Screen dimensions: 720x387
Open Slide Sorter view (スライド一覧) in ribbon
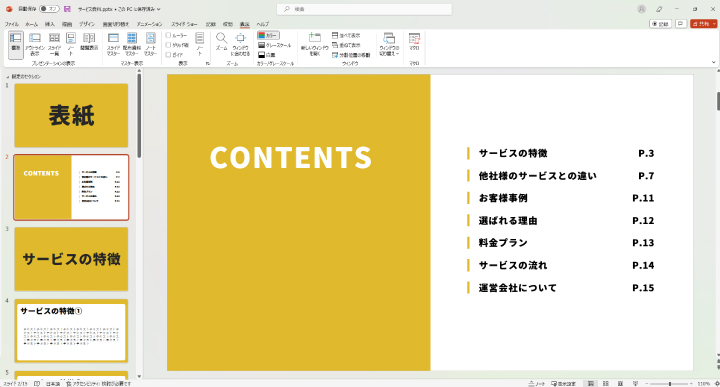click(54, 45)
